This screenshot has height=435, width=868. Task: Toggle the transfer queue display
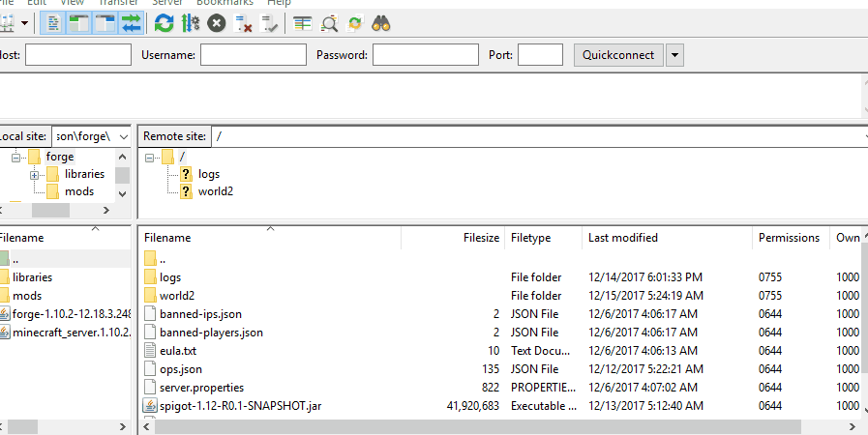132,23
